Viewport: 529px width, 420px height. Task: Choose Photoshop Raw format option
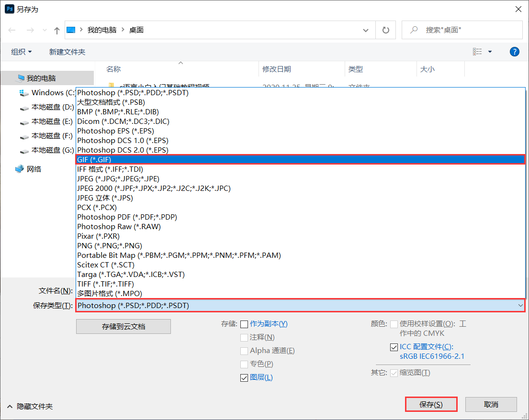300,227
